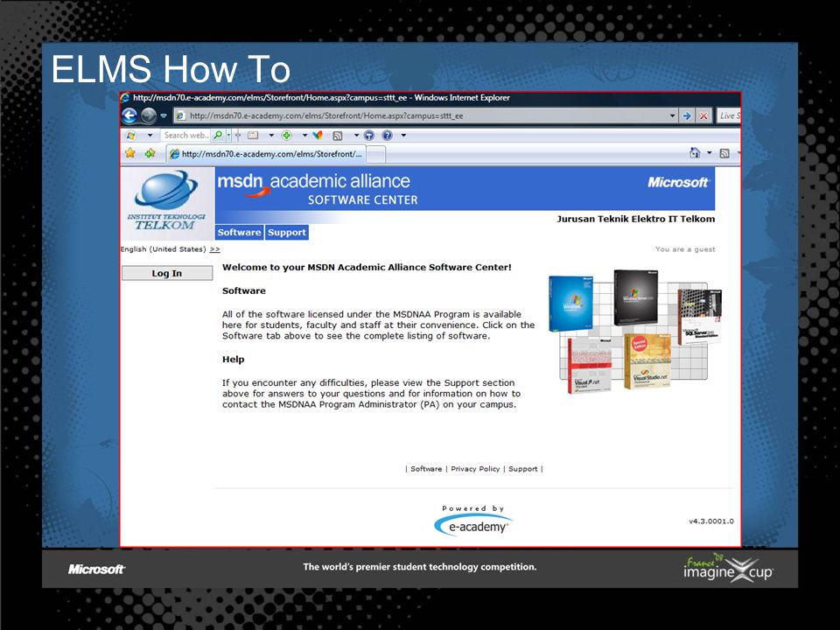
Task: Click the Microsoft logo on slide footer
Action: (96, 569)
